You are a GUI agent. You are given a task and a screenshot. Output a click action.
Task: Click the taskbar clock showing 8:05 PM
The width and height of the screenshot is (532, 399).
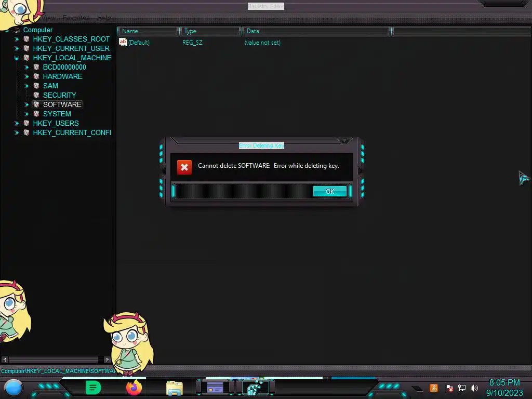504,388
